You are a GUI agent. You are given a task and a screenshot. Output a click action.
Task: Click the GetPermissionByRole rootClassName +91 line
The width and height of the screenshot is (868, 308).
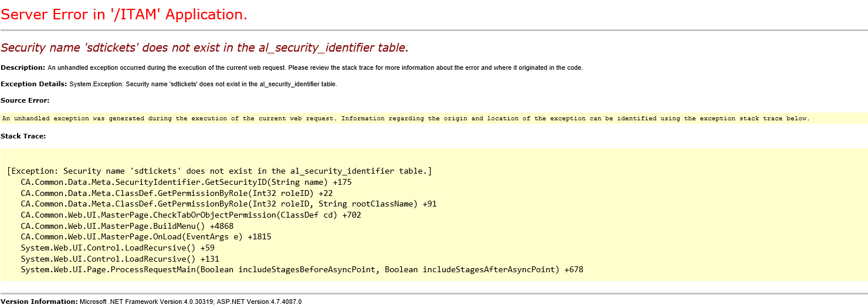[x=229, y=204]
